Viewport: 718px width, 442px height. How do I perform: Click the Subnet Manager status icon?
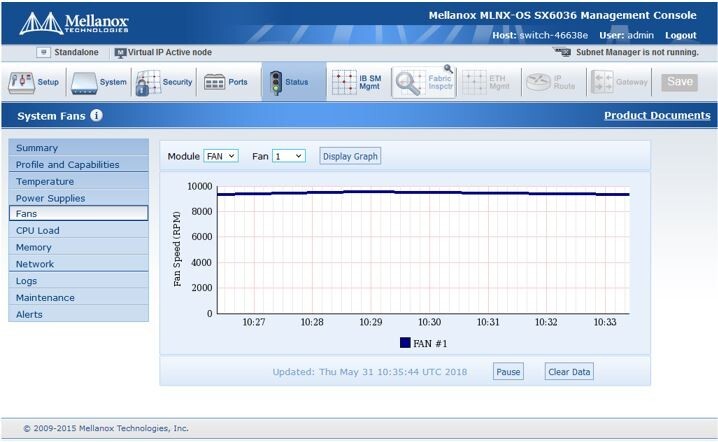coord(561,52)
